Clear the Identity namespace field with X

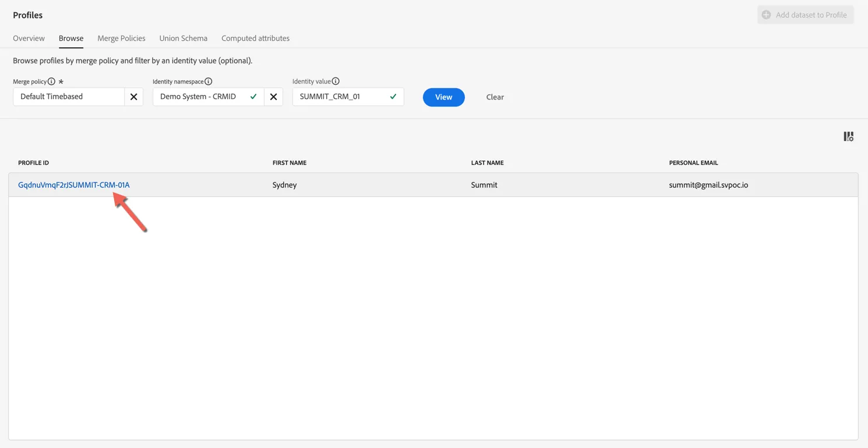pyautogui.click(x=273, y=97)
